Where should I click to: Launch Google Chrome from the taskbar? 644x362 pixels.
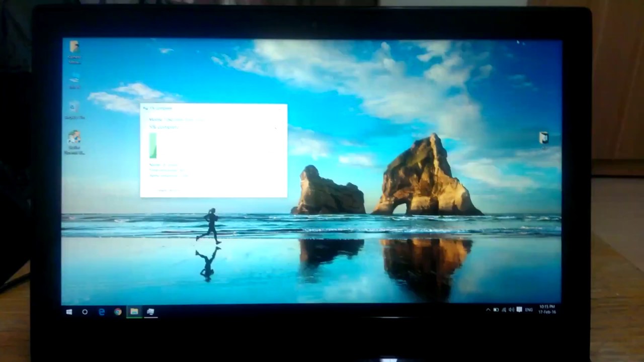click(x=118, y=312)
